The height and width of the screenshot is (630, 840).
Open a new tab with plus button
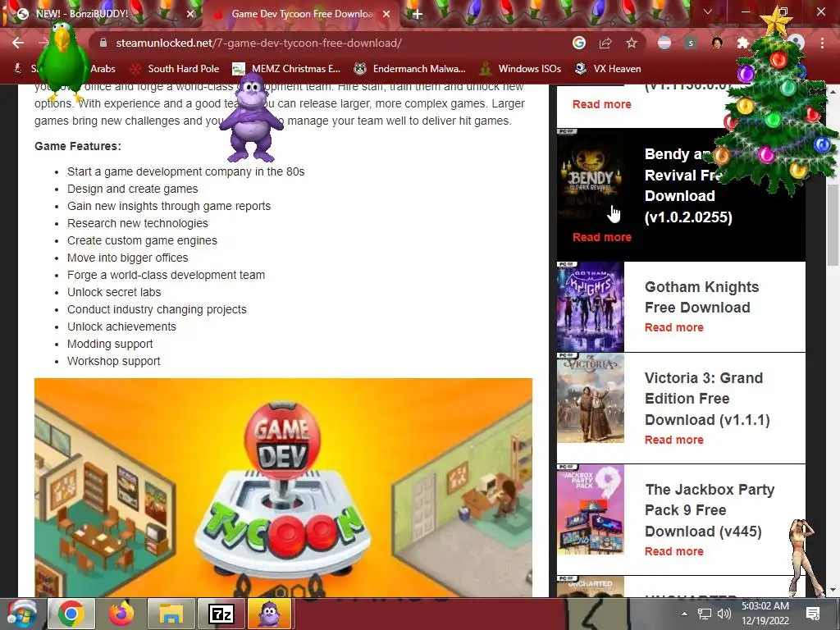[x=418, y=15]
